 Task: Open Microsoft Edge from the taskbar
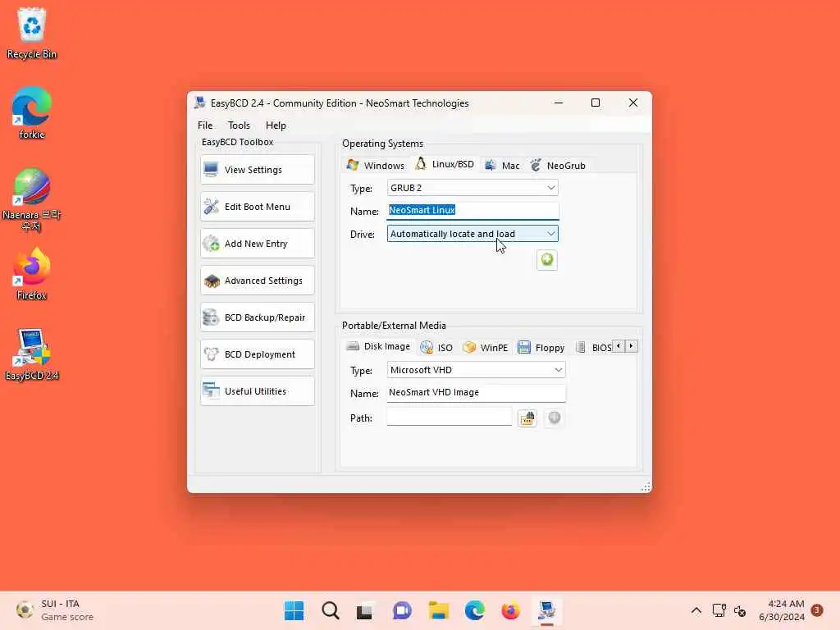(x=475, y=610)
